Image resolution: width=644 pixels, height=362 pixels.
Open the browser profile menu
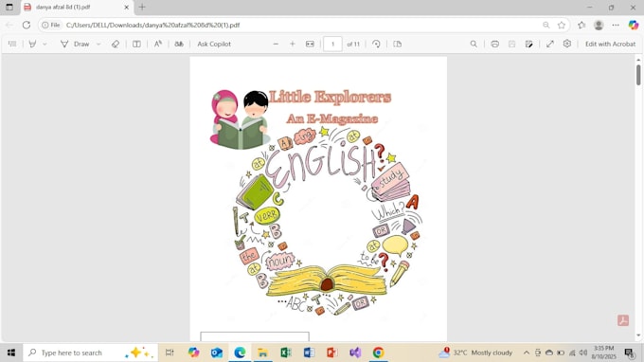point(599,25)
